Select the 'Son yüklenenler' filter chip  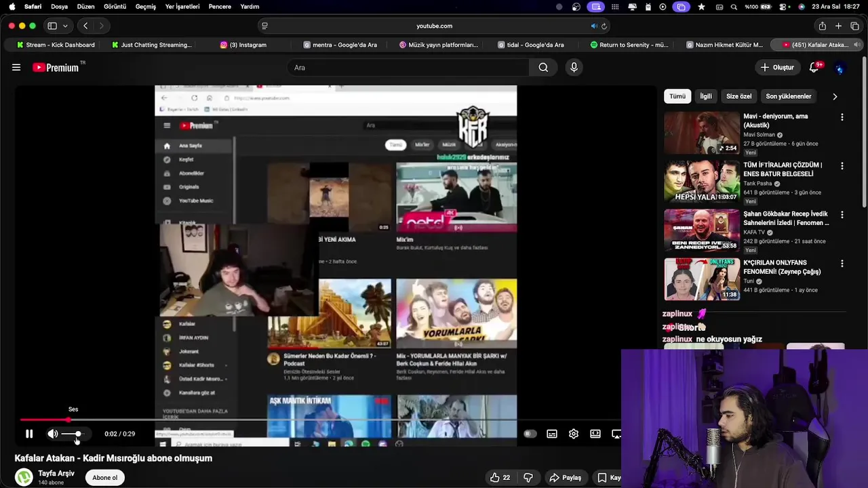(789, 96)
